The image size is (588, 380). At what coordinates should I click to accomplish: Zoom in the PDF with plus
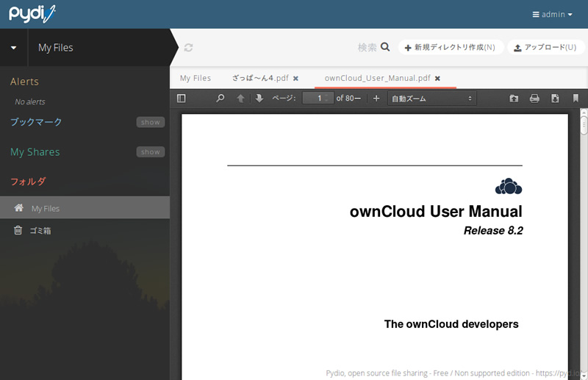(376, 98)
